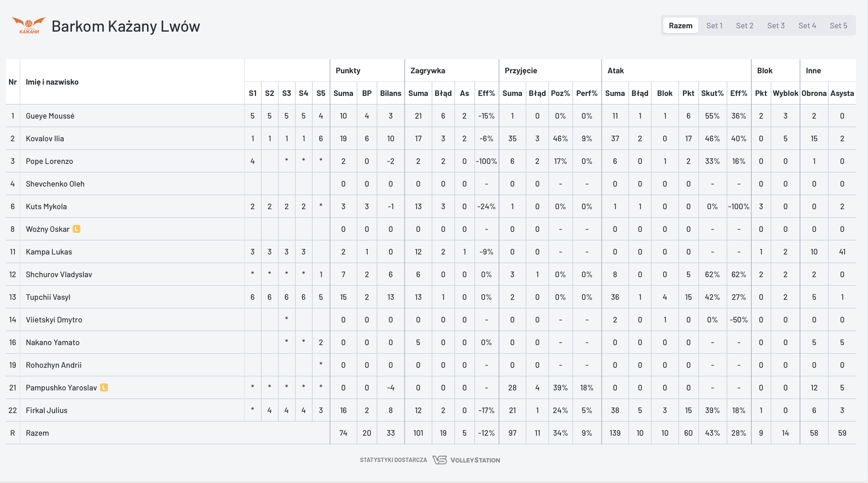Switch to Set 4 tab

[807, 26]
